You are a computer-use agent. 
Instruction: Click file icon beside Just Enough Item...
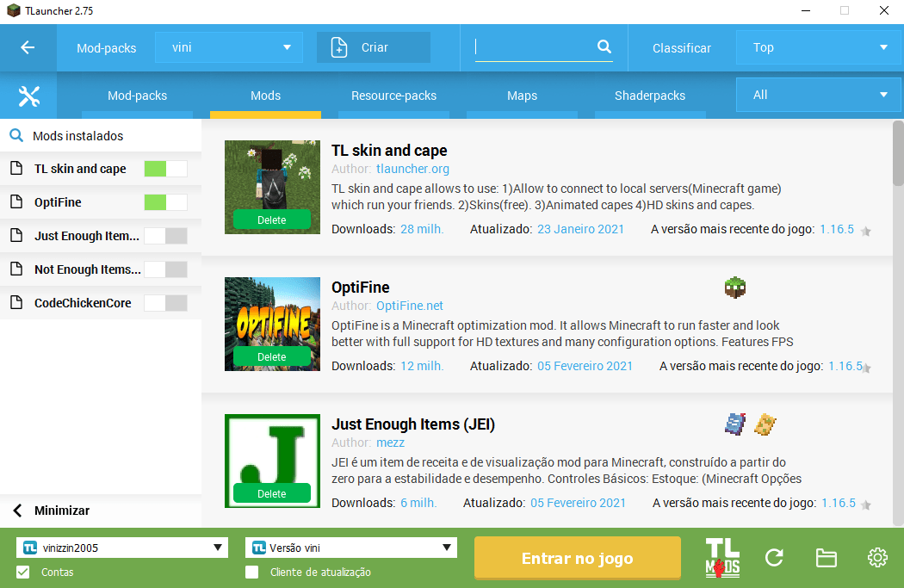click(16, 235)
